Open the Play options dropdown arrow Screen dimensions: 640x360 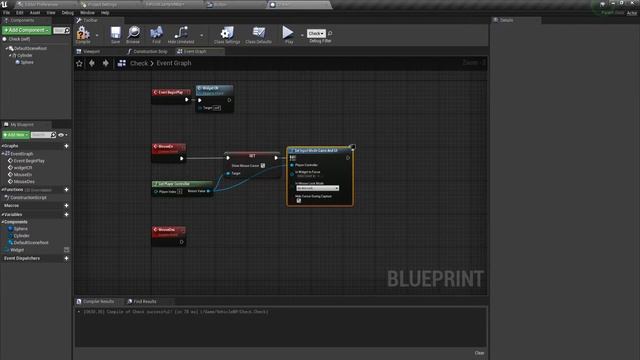(x=302, y=35)
